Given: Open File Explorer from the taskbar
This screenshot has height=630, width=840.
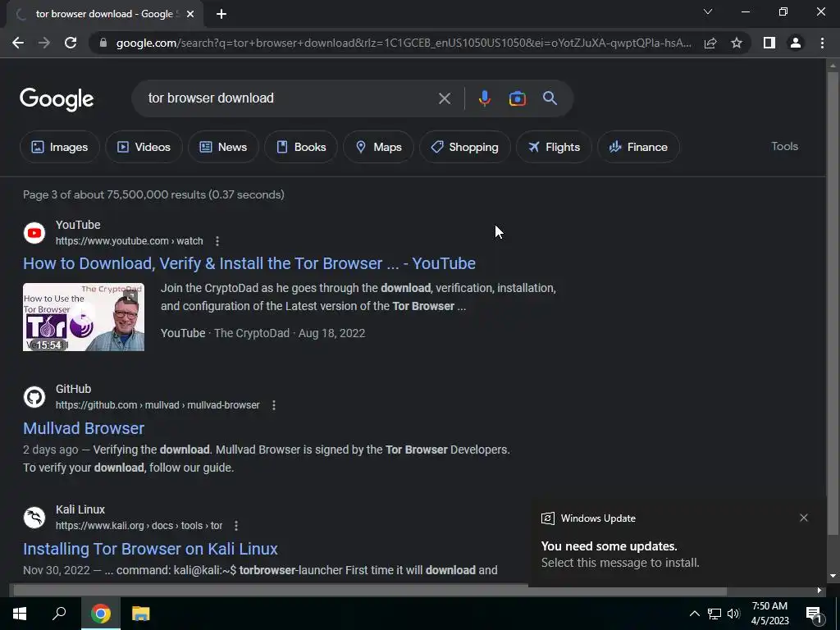Looking at the screenshot, I should pyautogui.click(x=141, y=614).
